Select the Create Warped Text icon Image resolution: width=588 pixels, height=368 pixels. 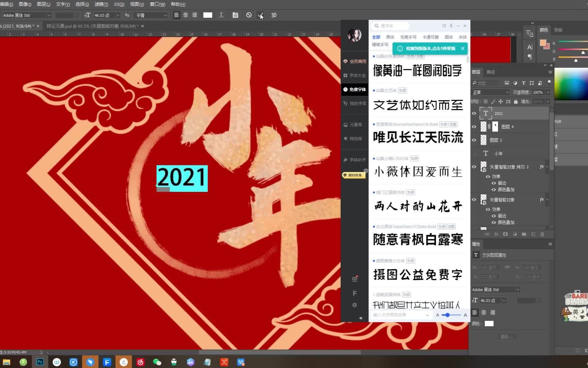[221, 15]
